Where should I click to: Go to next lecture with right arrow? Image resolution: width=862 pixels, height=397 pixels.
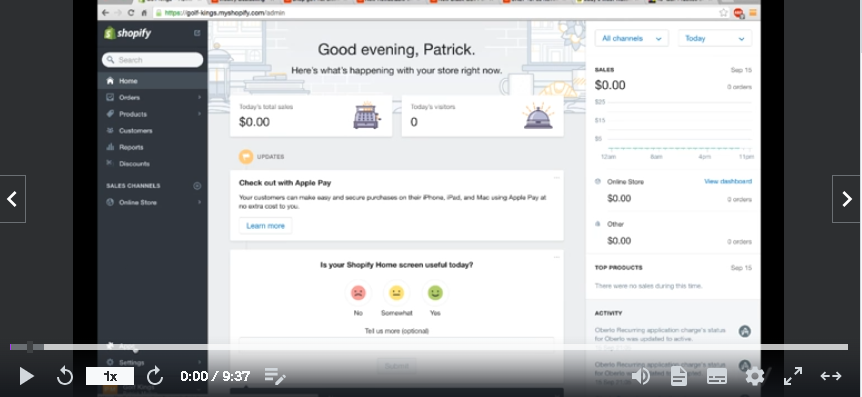click(847, 199)
